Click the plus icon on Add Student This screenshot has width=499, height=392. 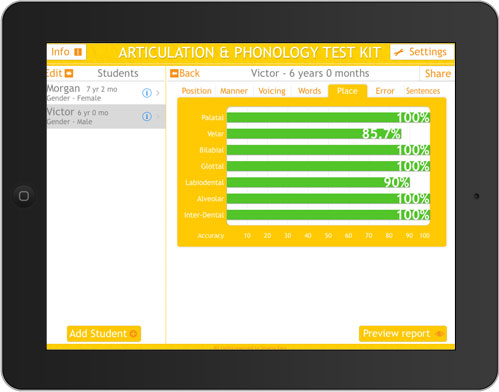coord(133,334)
